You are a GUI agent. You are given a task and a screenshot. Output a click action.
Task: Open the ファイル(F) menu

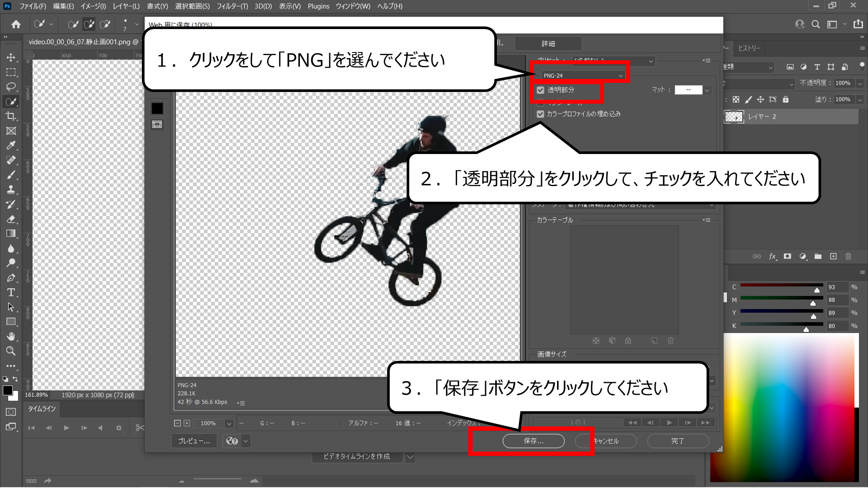point(33,6)
